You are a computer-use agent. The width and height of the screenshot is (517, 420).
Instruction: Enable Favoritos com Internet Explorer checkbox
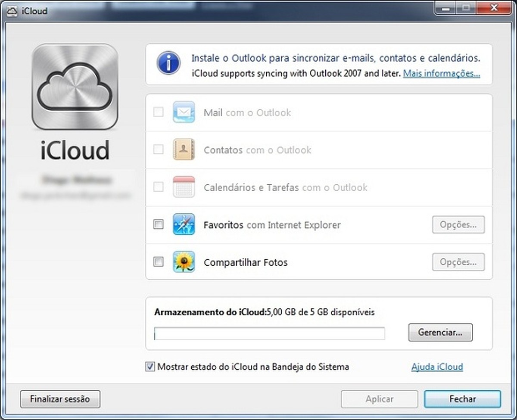[x=159, y=224]
